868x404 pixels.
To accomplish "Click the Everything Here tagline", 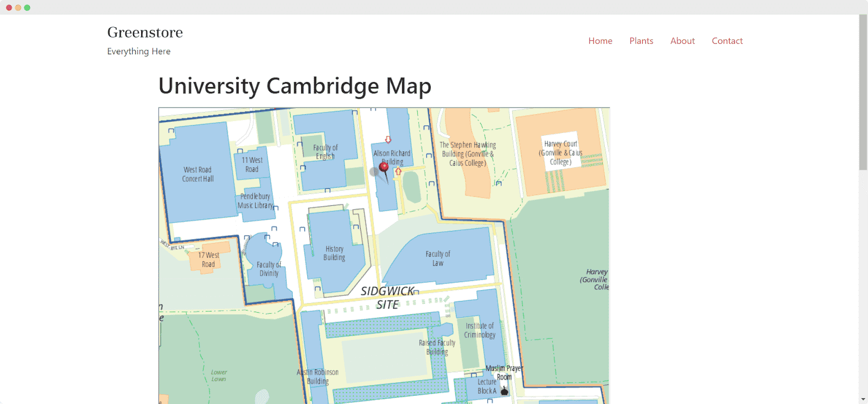I will [x=139, y=51].
